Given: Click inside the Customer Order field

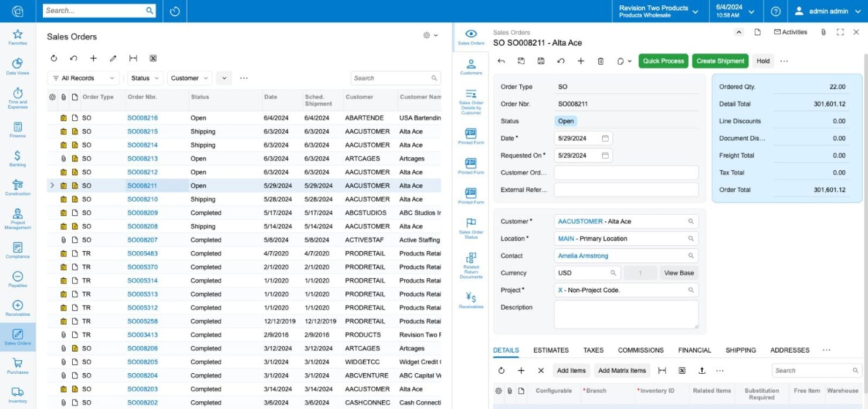Looking at the screenshot, I should tap(626, 173).
